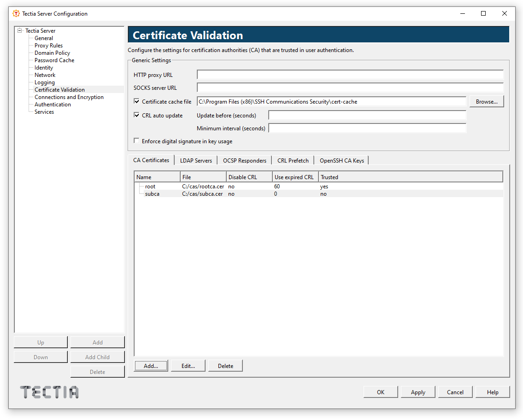Go to Authentication settings
The height and width of the screenshot is (420, 523).
[53, 105]
